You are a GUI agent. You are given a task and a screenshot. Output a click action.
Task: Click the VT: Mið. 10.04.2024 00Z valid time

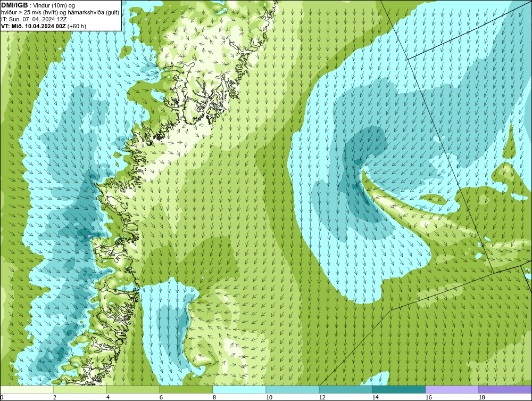pos(34,26)
